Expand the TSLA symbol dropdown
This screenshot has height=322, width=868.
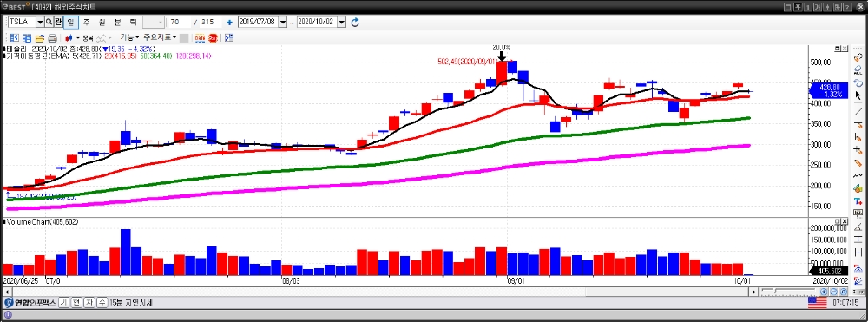(x=40, y=22)
